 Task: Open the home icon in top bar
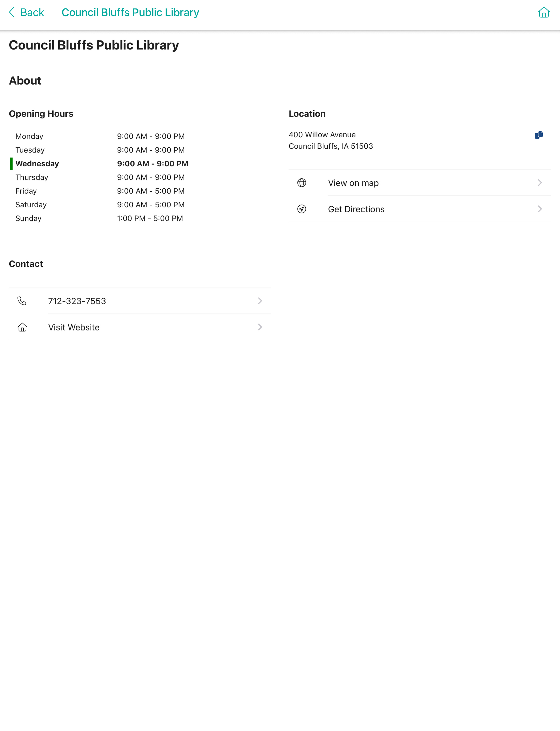coord(544,12)
